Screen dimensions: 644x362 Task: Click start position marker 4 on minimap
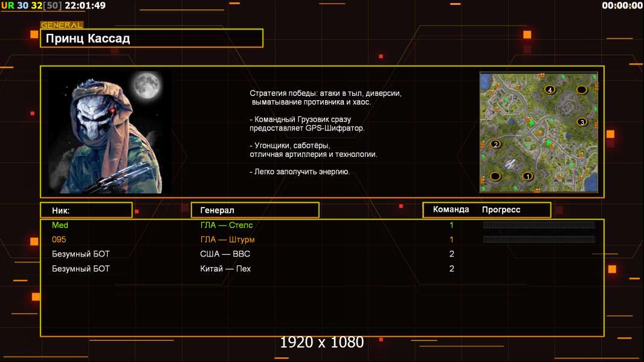point(550,90)
